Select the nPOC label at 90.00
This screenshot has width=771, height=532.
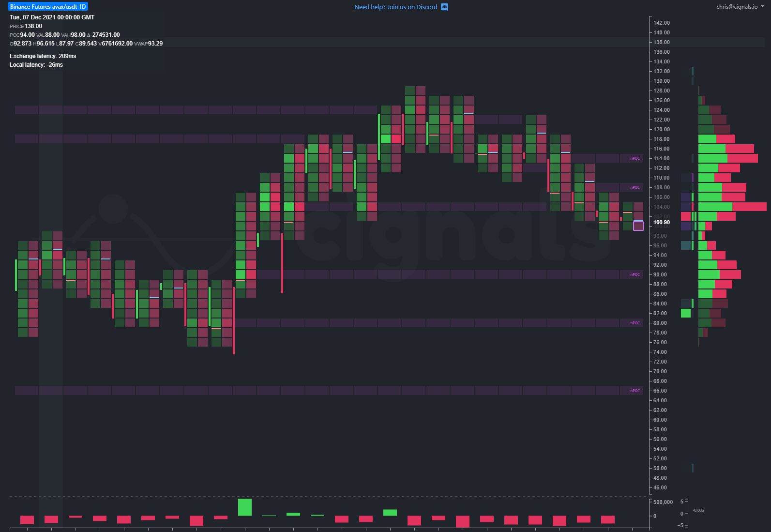(635, 274)
